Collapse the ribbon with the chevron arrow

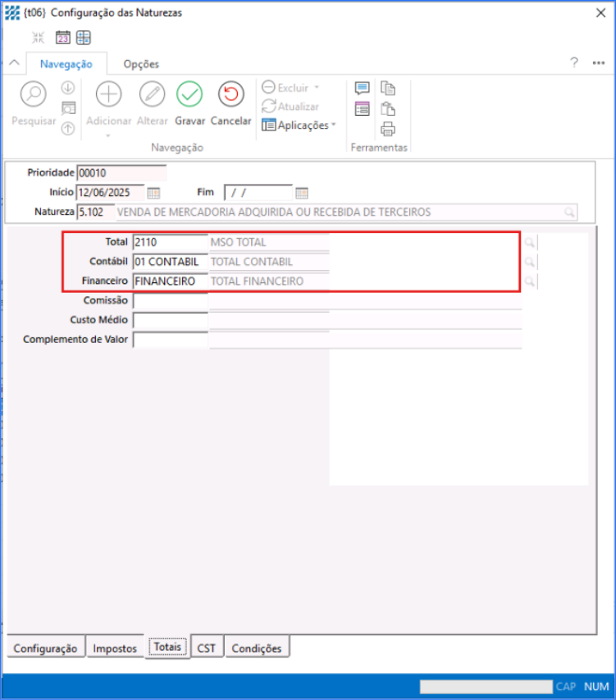(14, 63)
